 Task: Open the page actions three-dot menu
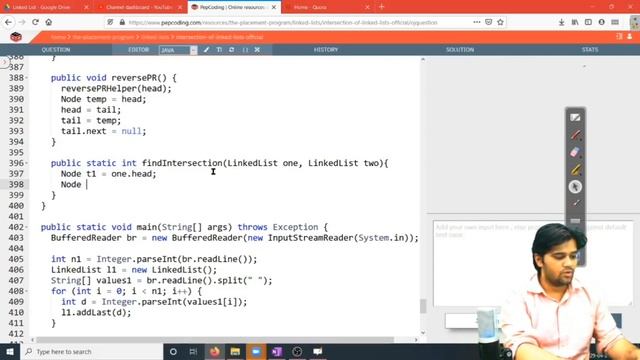coord(477,22)
